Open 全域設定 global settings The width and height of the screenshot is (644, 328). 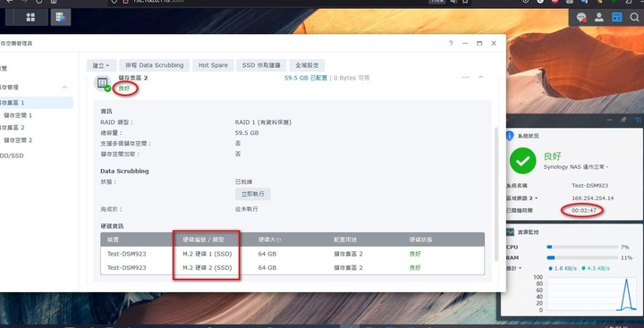307,65
